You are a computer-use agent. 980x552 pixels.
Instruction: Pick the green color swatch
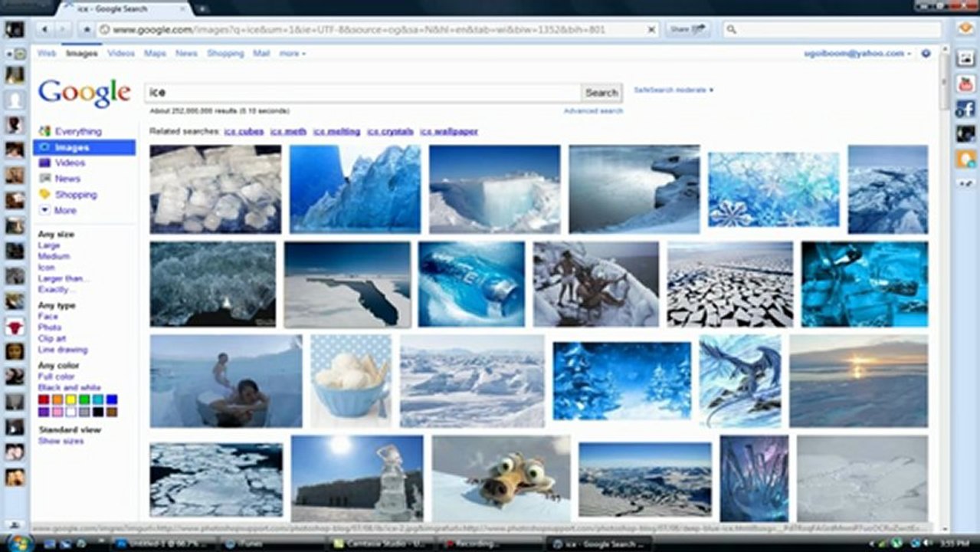85,399
